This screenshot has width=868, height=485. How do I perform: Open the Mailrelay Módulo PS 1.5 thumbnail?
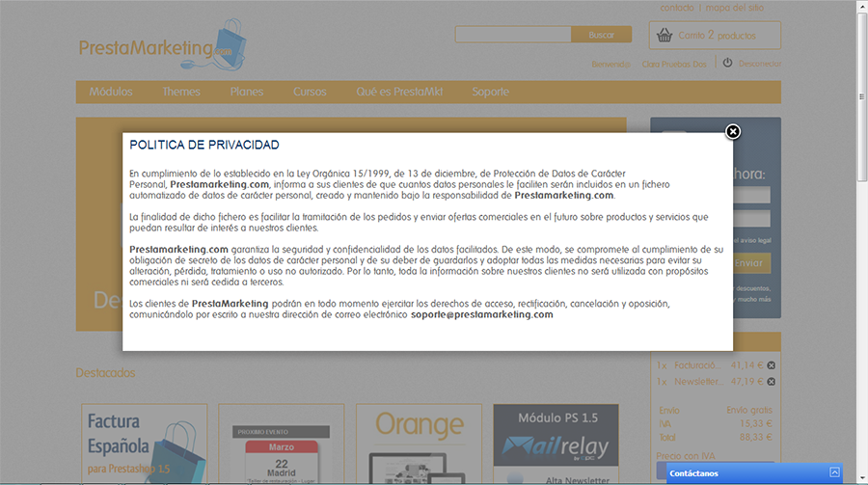pyautogui.click(x=556, y=444)
